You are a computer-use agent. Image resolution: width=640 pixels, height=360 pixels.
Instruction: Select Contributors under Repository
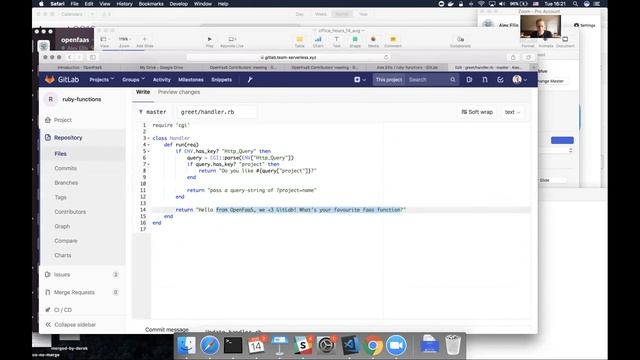[70, 212]
